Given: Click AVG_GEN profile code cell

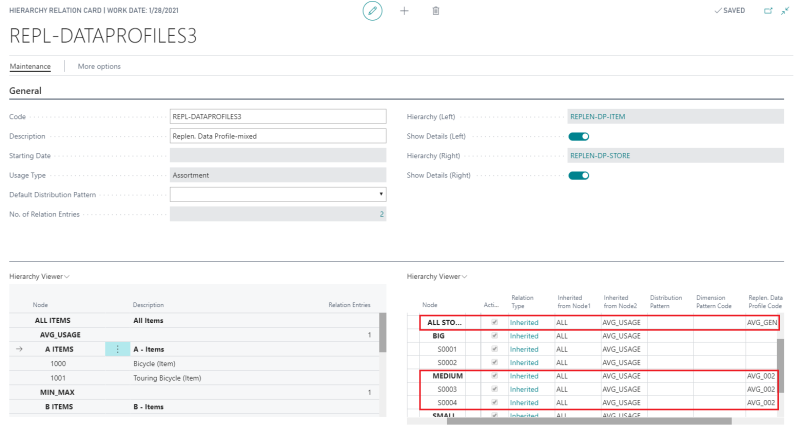Looking at the screenshot, I should click(x=762, y=323).
